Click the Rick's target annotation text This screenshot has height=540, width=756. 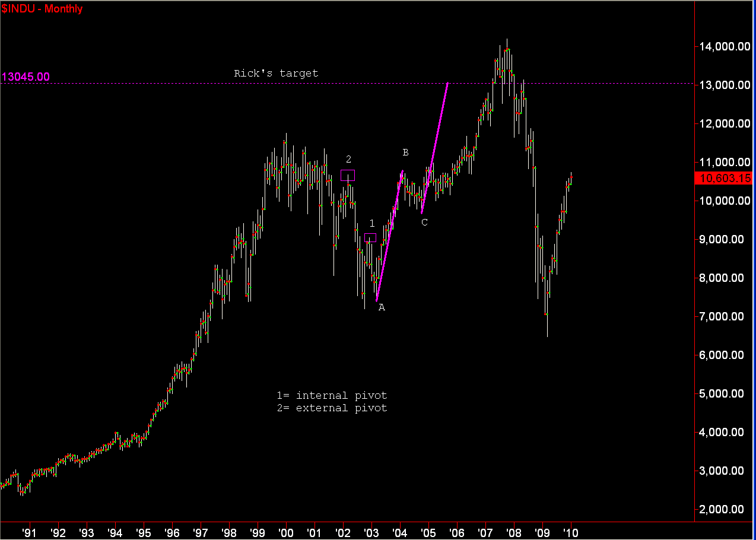(276, 74)
